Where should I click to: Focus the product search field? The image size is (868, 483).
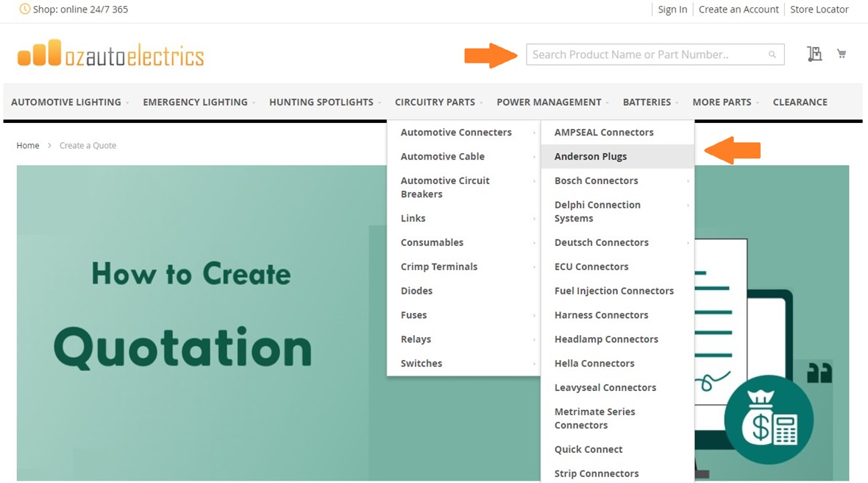(x=655, y=54)
